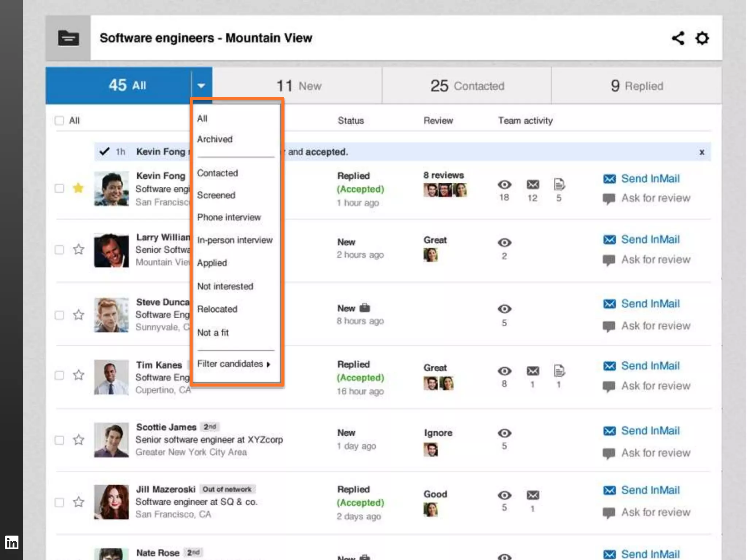Image resolution: width=747 pixels, height=560 pixels.
Task: Tick Jill Mazeroski's checkbox
Action: pos(59,502)
